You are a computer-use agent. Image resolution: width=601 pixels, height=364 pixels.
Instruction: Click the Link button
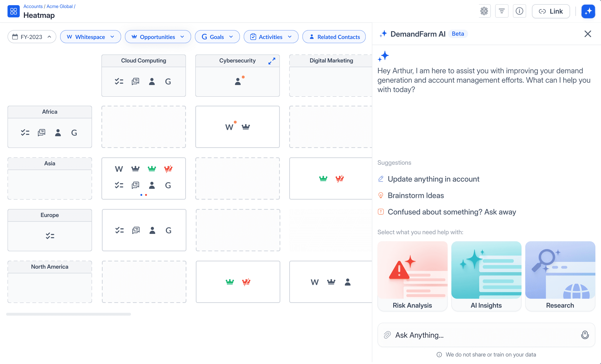pos(551,11)
